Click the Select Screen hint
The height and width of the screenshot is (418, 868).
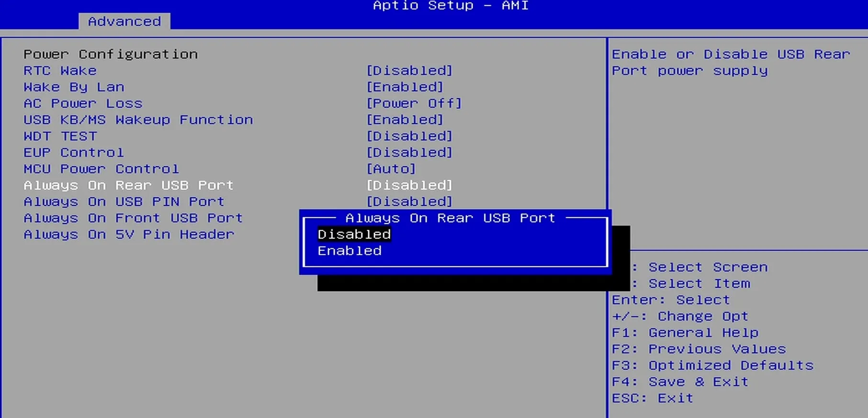[x=708, y=267]
